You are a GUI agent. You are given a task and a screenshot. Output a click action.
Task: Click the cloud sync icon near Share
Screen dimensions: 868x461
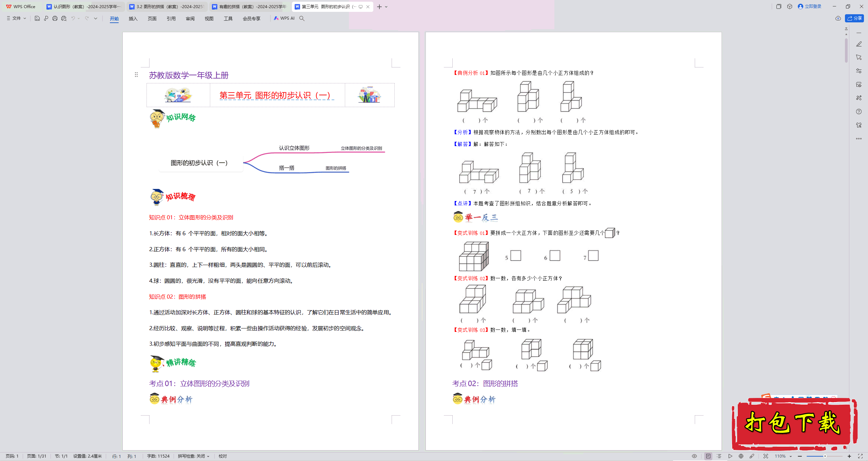838,18
